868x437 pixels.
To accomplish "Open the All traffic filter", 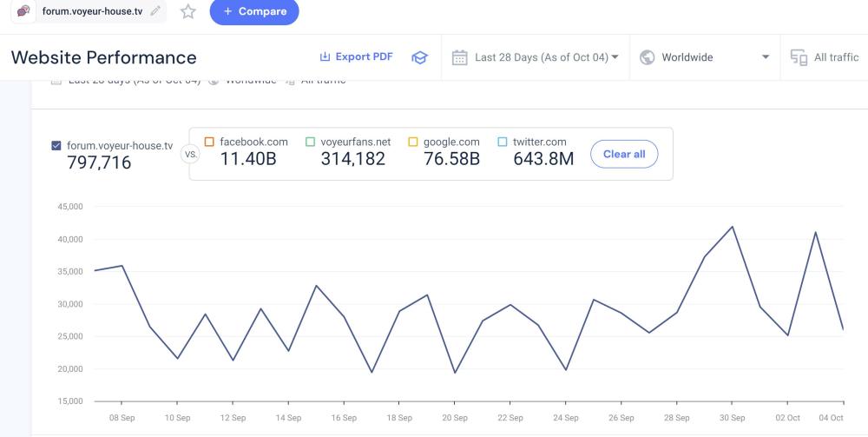I will click(836, 57).
